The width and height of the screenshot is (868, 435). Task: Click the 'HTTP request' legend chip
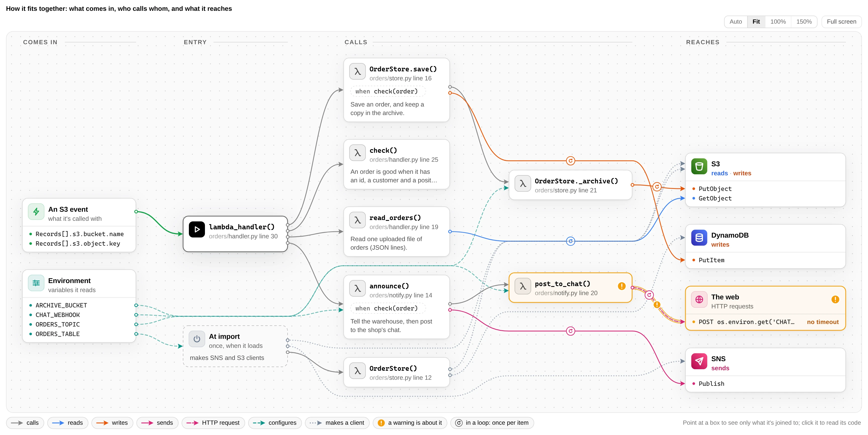tap(213, 423)
